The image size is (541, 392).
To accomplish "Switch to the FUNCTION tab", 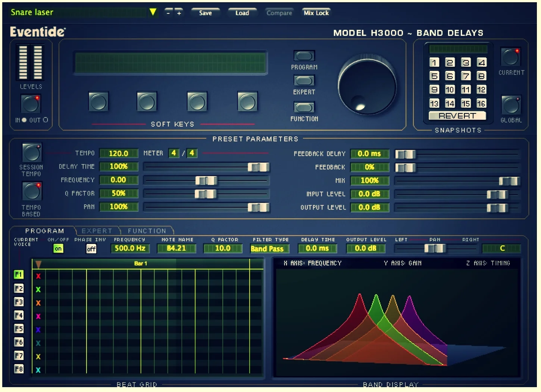I will [147, 231].
